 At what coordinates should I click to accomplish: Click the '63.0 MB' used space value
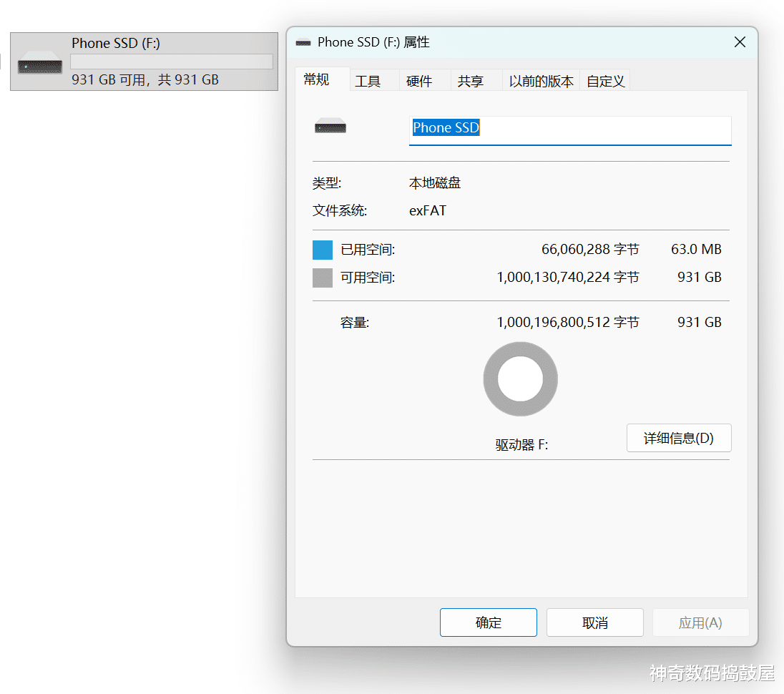pyautogui.click(x=696, y=249)
